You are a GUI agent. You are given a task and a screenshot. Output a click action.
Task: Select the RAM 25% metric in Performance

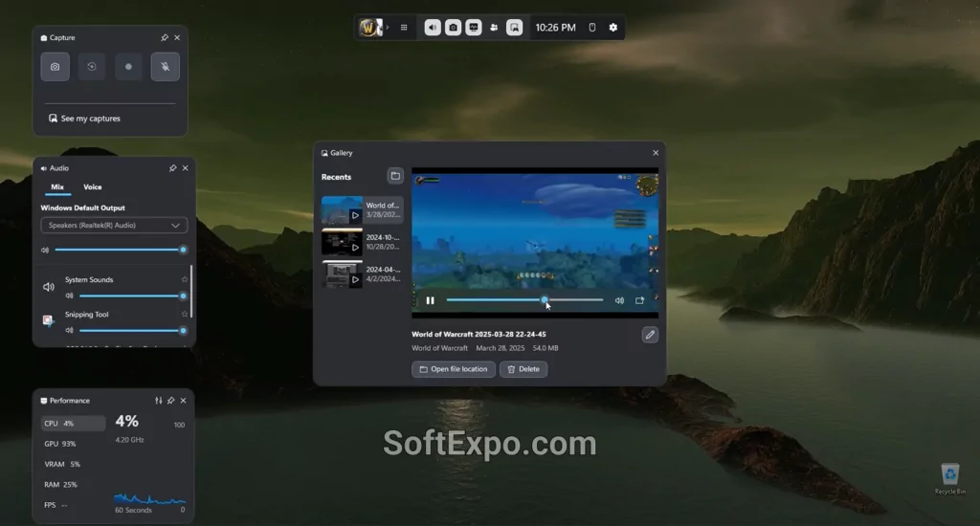(x=73, y=484)
